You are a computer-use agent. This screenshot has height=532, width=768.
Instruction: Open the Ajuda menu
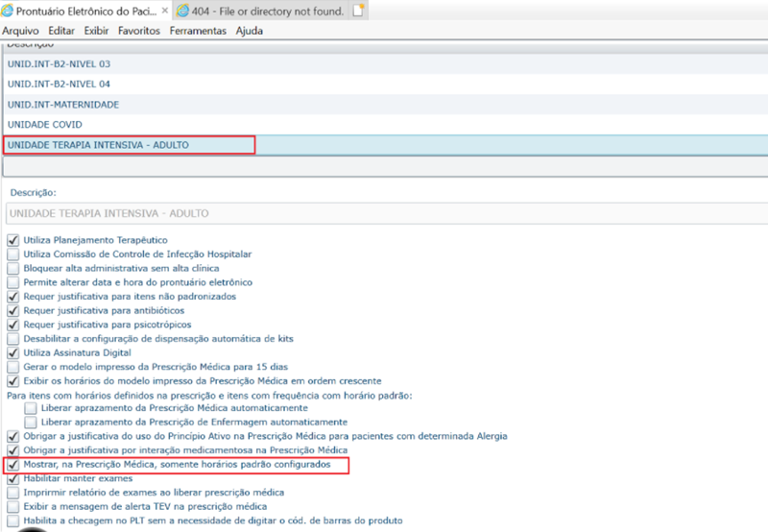(250, 31)
